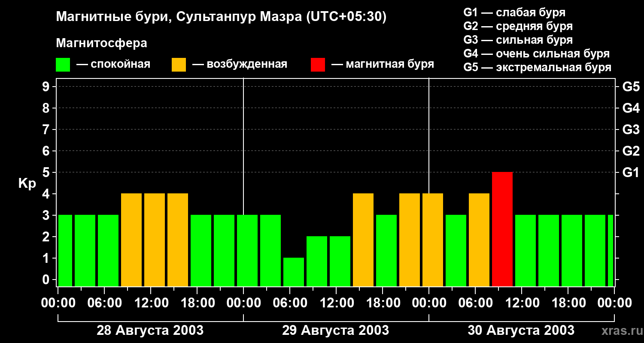Click the red 'магнитная буря' legend swatch
Image resolution: width=644 pixels, height=343 pixels.
318,64
